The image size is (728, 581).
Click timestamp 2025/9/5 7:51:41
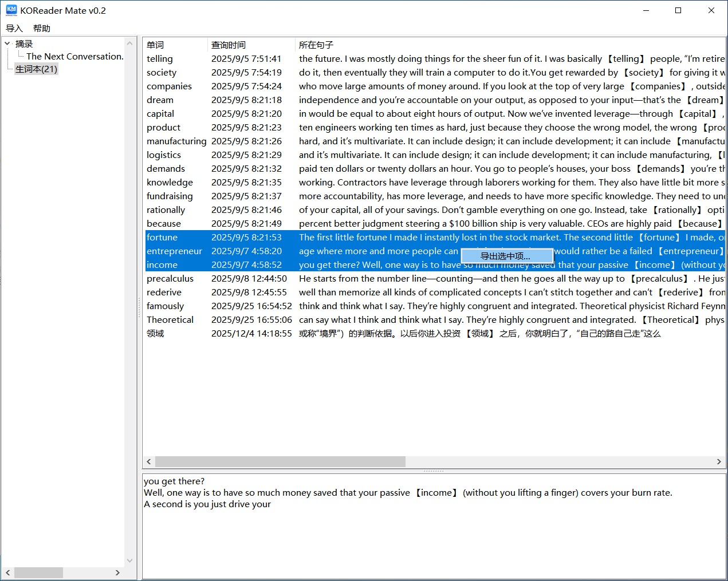246,58
